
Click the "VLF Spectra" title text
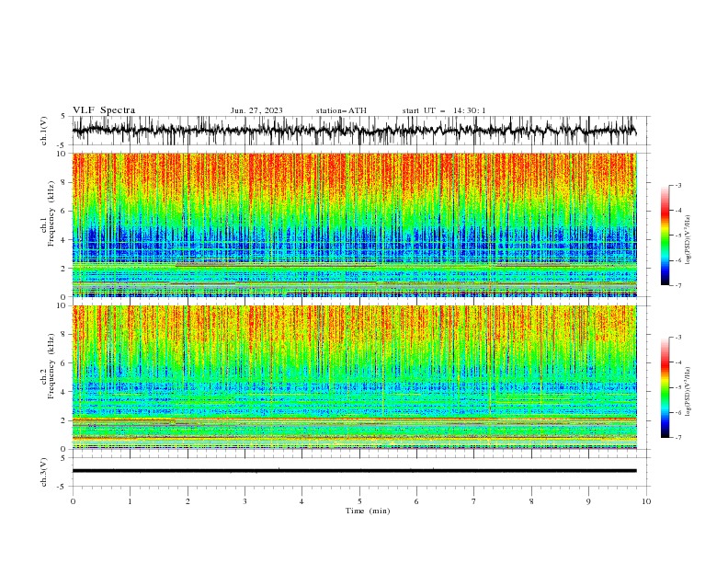pos(104,110)
